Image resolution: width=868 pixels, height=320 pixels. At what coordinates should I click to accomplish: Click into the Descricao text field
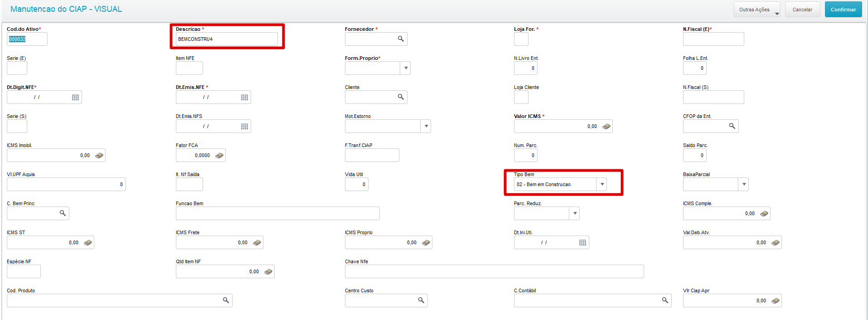[x=227, y=39]
